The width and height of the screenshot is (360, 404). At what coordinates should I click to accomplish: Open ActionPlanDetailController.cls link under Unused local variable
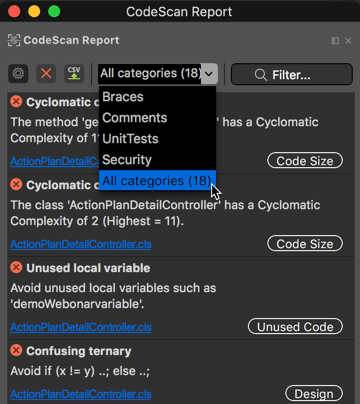point(81,327)
